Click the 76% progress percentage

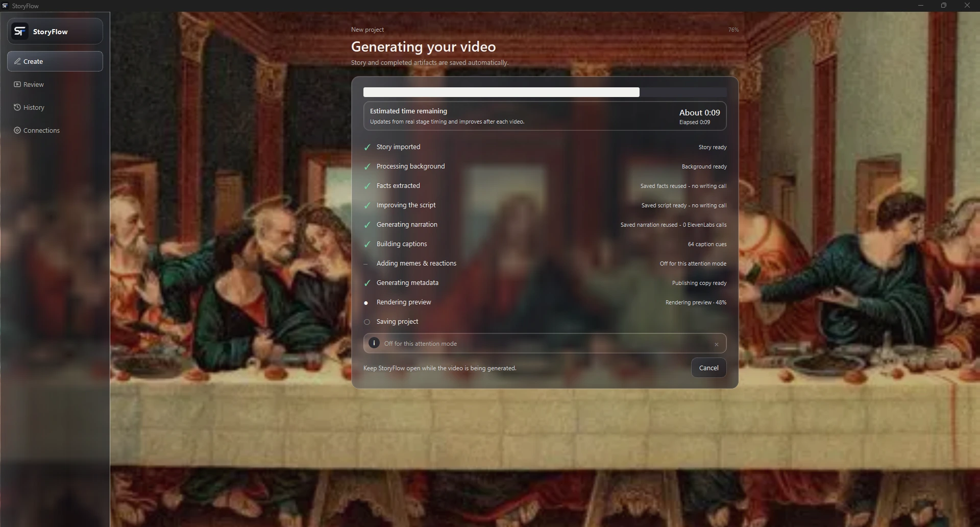point(733,30)
